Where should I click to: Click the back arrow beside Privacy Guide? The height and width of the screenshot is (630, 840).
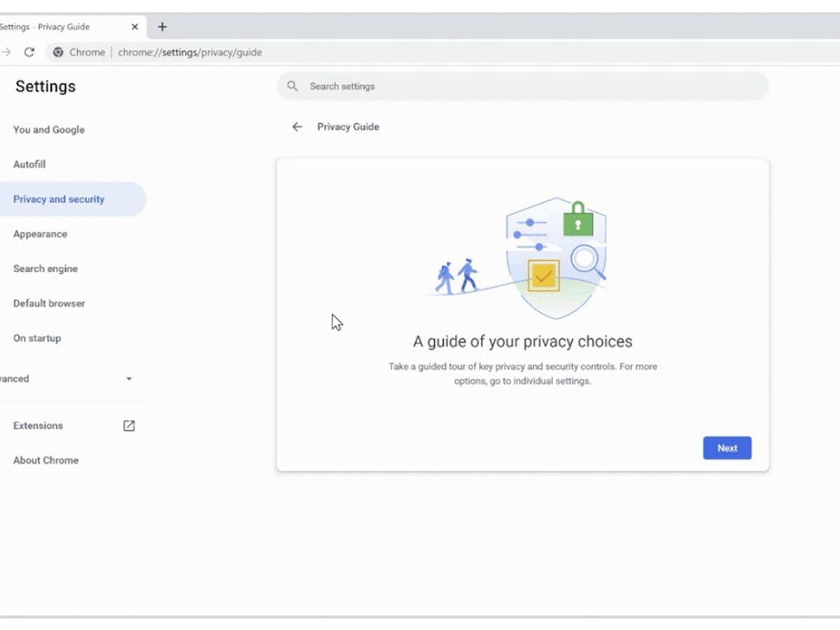point(297,127)
